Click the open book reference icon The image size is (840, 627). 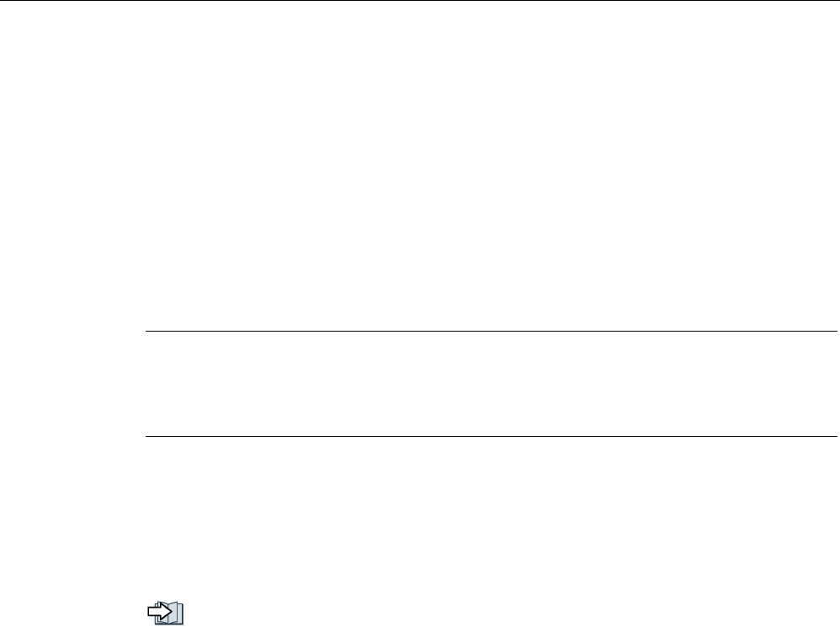(166, 613)
